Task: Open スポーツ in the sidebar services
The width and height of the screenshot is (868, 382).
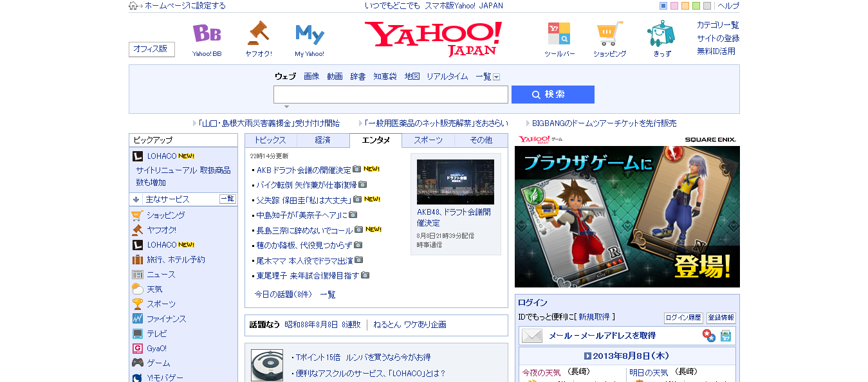Action: [x=161, y=304]
